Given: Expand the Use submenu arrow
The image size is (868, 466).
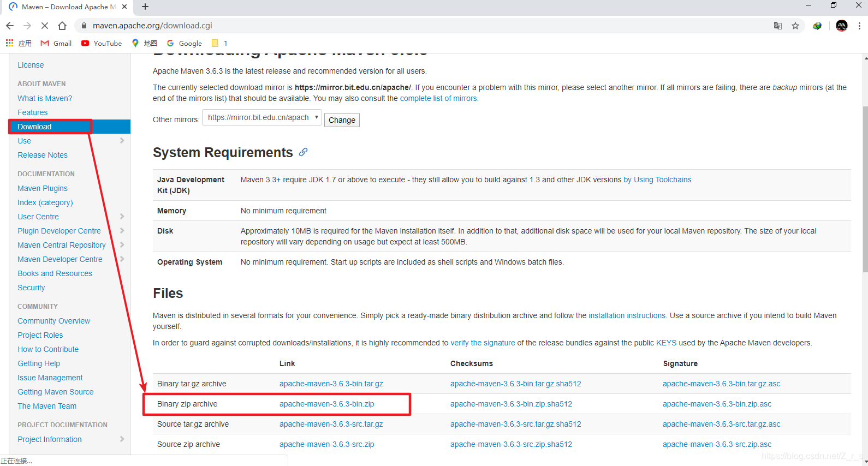Looking at the screenshot, I should 122,141.
